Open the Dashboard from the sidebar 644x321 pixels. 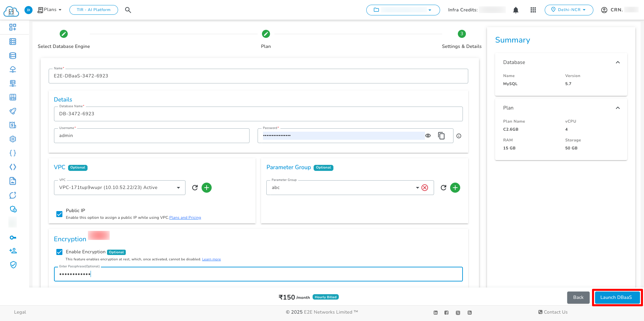(13, 27)
